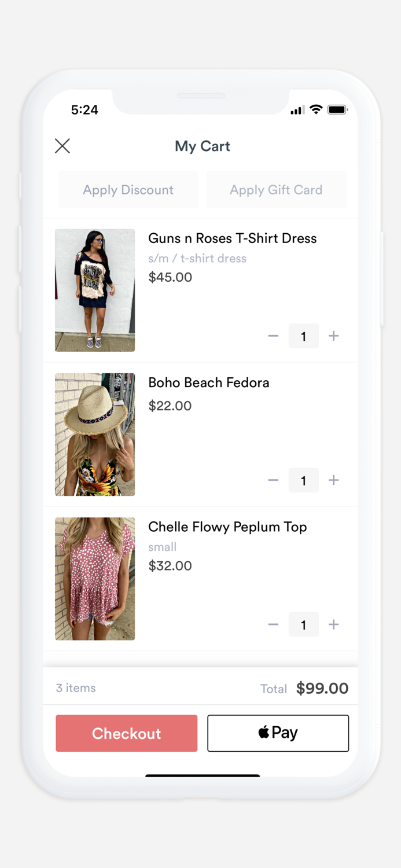Increase quantity of Chelle Flowy Peplum Top

pos(334,624)
